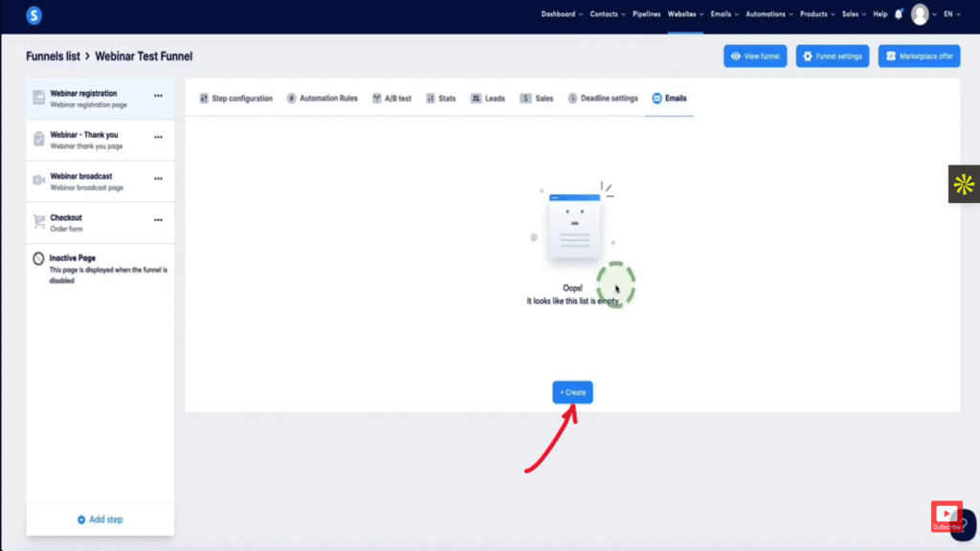
Task: Click the red Subscribe YouTube icon
Action: (947, 516)
